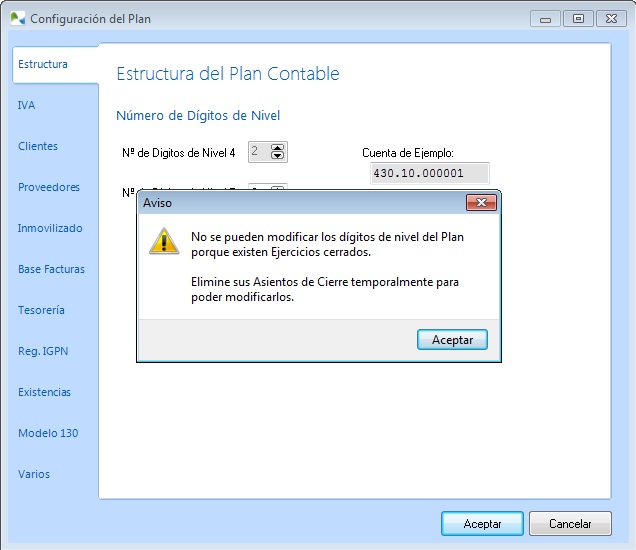Screen dimensions: 636x550
Task: Click the 'Estructura del Plan Contable' title
Action: [228, 74]
